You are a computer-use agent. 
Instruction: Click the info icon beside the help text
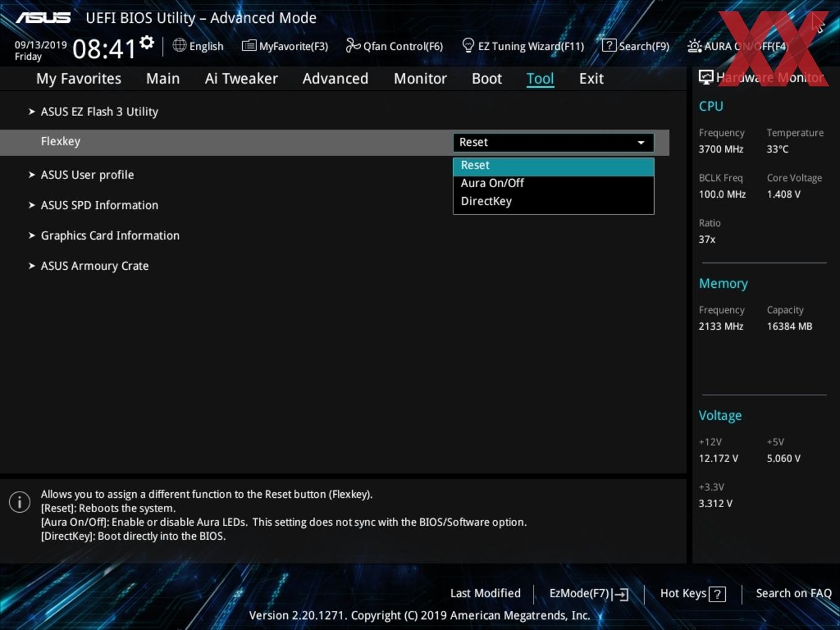point(20,502)
